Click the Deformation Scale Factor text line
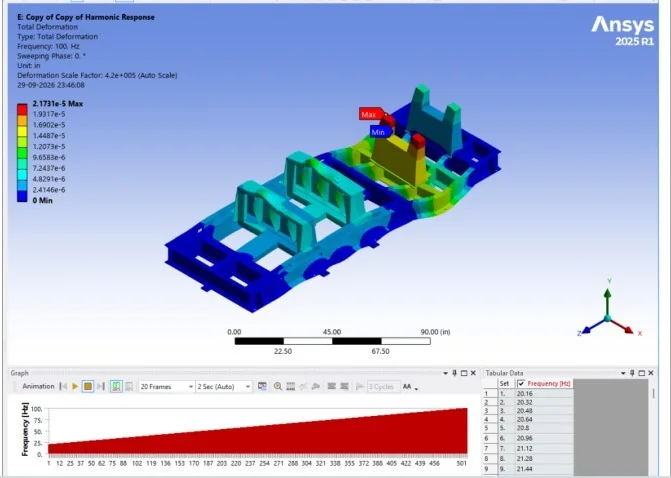Screen dimensions: 671x478 [x=97, y=75]
